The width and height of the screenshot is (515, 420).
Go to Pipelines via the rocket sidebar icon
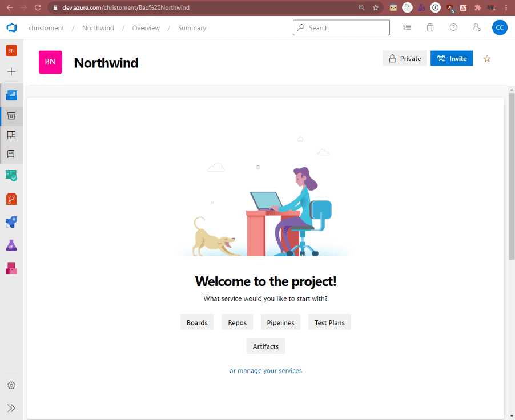click(11, 222)
